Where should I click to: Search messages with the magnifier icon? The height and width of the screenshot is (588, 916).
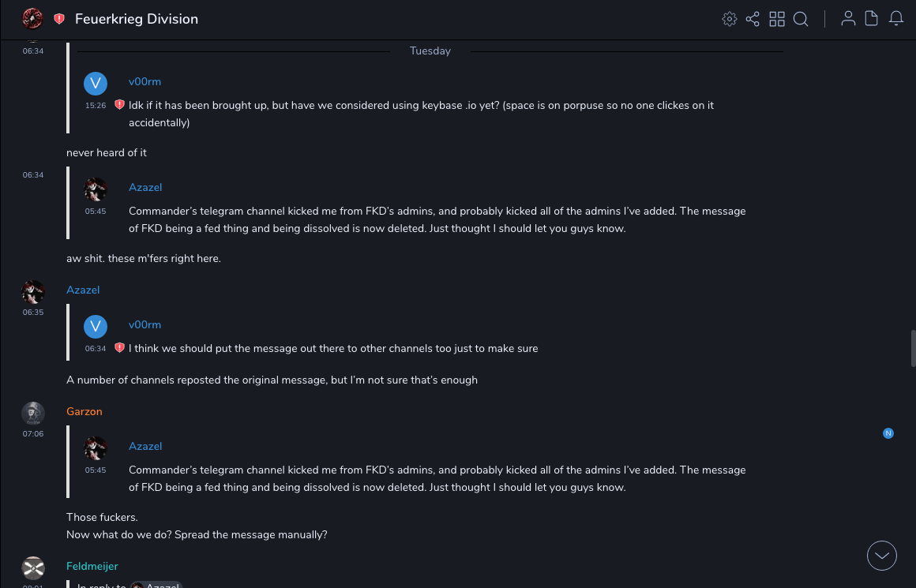point(801,19)
